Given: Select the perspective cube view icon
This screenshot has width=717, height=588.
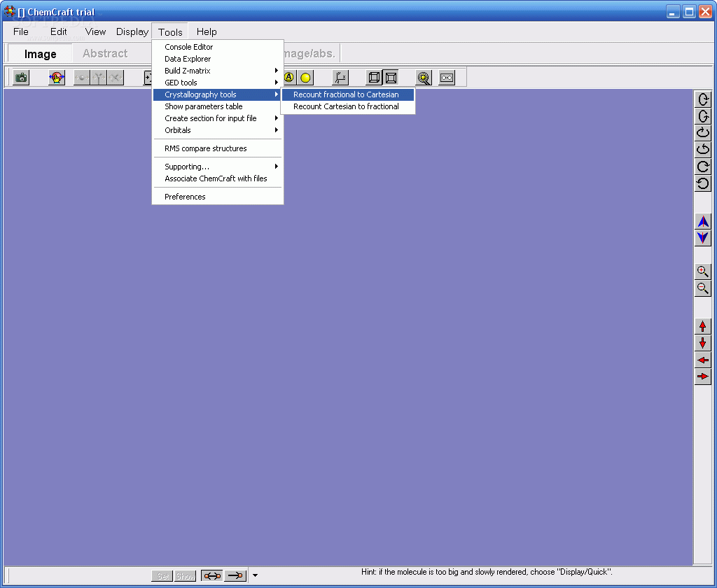Looking at the screenshot, I should (374, 78).
